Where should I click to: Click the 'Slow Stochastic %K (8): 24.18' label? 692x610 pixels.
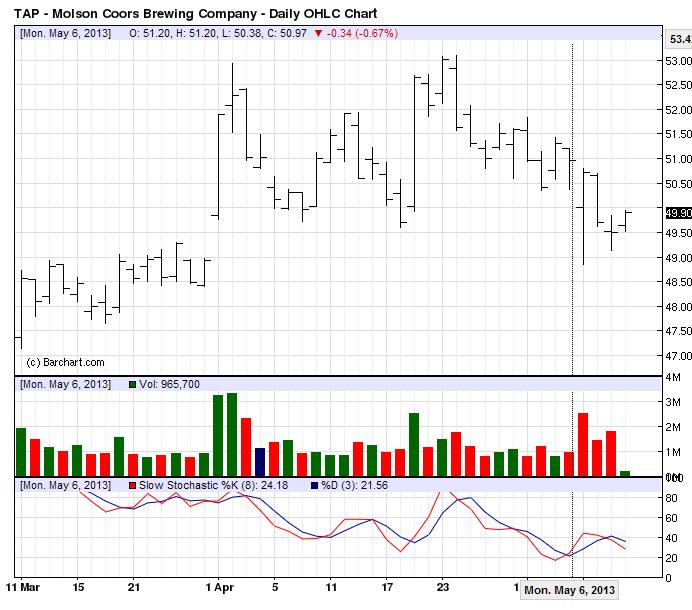click(x=213, y=486)
